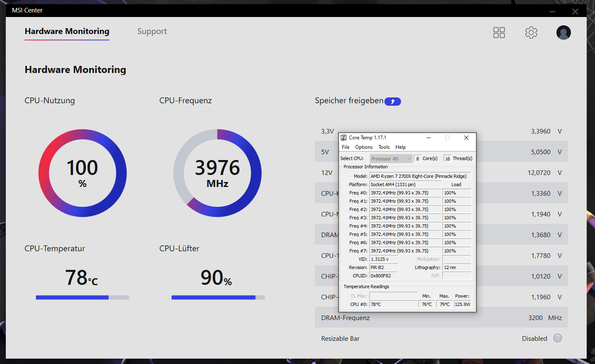
Task: Click the CPUID field 0x800F82
Action: tap(384, 276)
